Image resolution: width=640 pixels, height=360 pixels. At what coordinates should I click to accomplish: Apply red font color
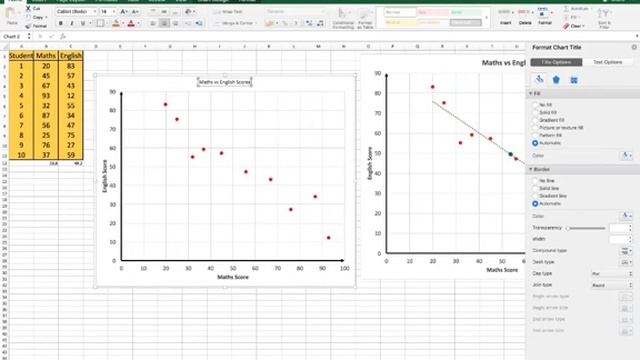click(131, 24)
